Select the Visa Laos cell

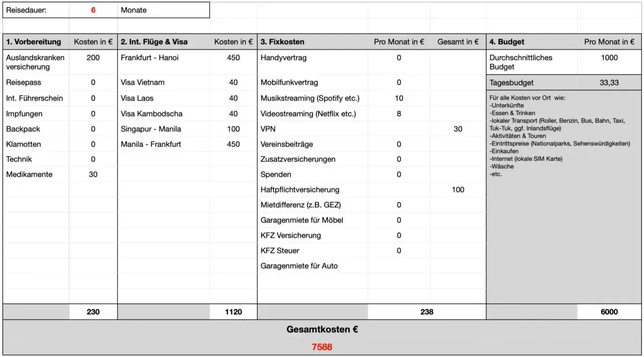pos(164,98)
